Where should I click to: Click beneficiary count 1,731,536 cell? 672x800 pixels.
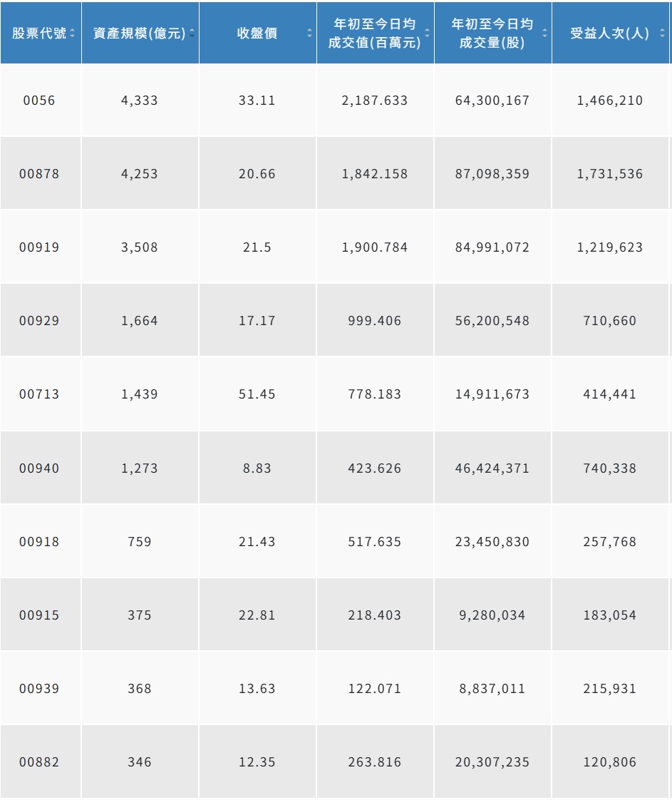coord(610,174)
